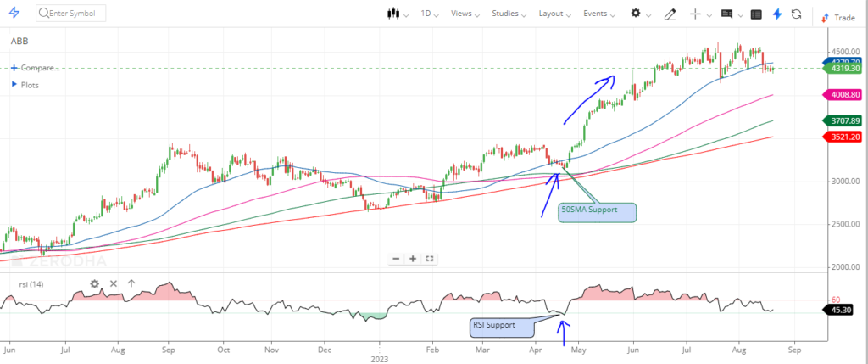Expand the callout icon dropdown arrow
The width and height of the screenshot is (868, 364).
(740, 15)
